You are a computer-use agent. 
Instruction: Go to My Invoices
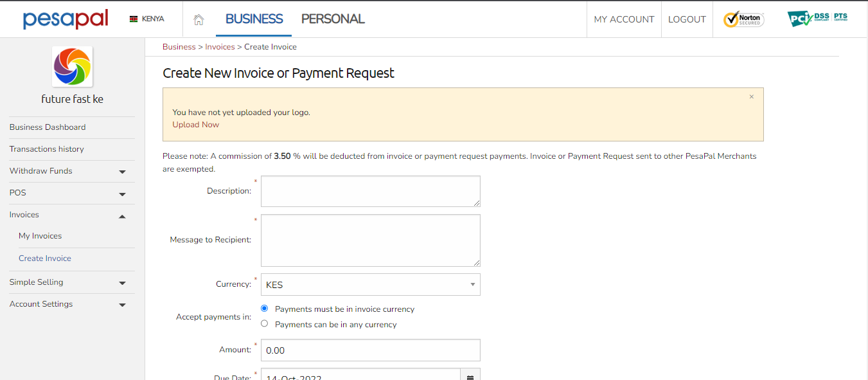[40, 236]
